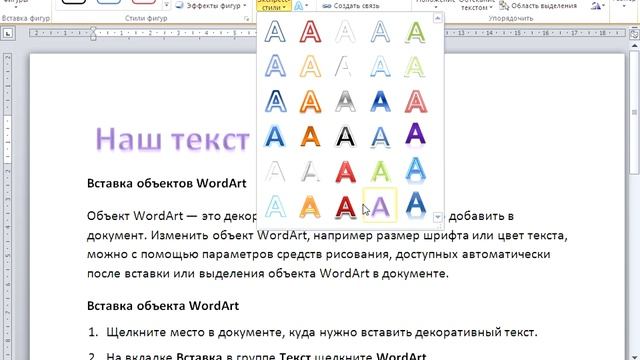Open the text fill color dropdown arrow
The width and height of the screenshot is (640, 360).
pos(307,5)
